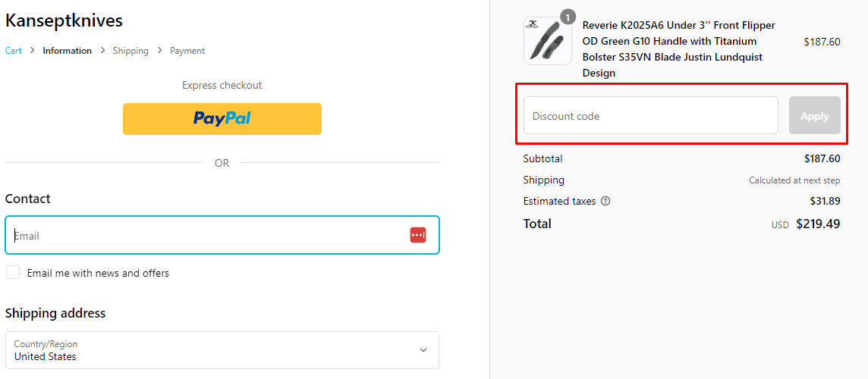The width and height of the screenshot is (868, 379).
Task: Open the Kanseptknives store title
Action: click(64, 20)
